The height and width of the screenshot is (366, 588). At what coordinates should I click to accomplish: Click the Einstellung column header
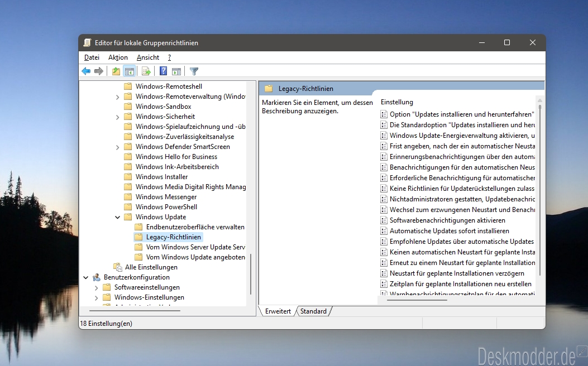click(397, 102)
